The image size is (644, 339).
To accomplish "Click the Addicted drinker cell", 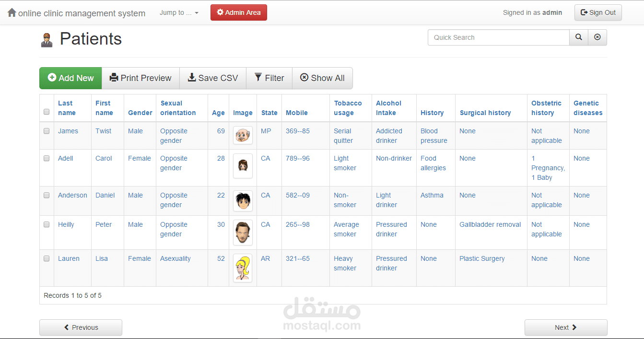I will pos(389,136).
